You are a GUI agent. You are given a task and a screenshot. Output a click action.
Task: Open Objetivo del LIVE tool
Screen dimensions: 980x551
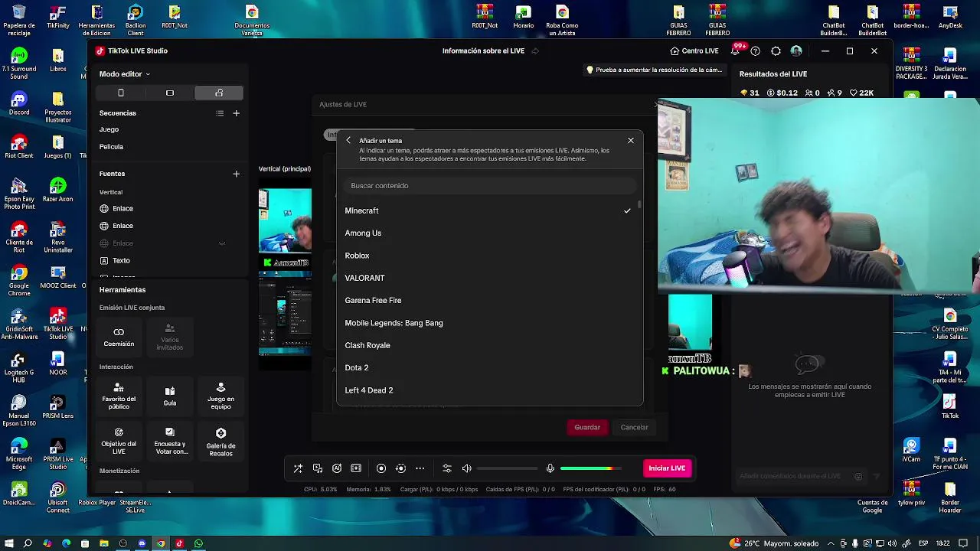pyautogui.click(x=119, y=441)
